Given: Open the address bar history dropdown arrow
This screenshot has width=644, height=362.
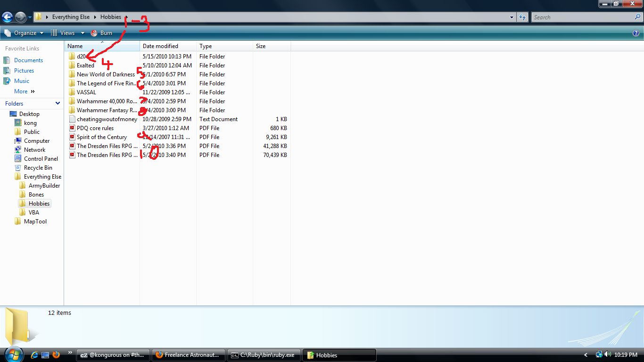Looking at the screenshot, I should click(x=512, y=17).
